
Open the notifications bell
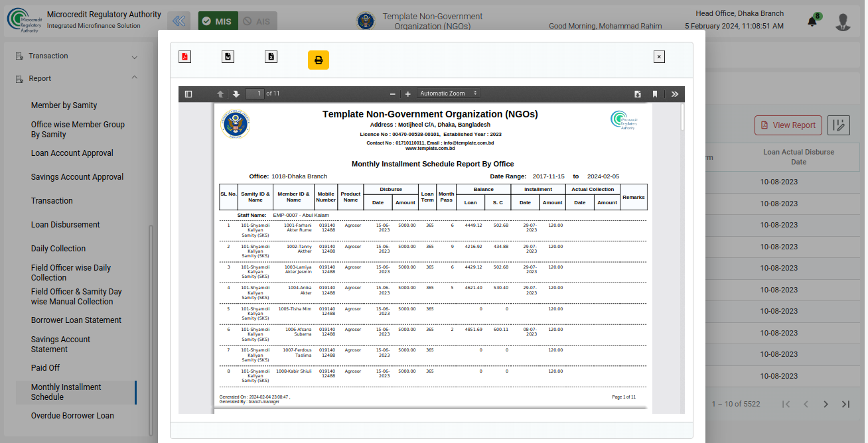[x=812, y=21]
